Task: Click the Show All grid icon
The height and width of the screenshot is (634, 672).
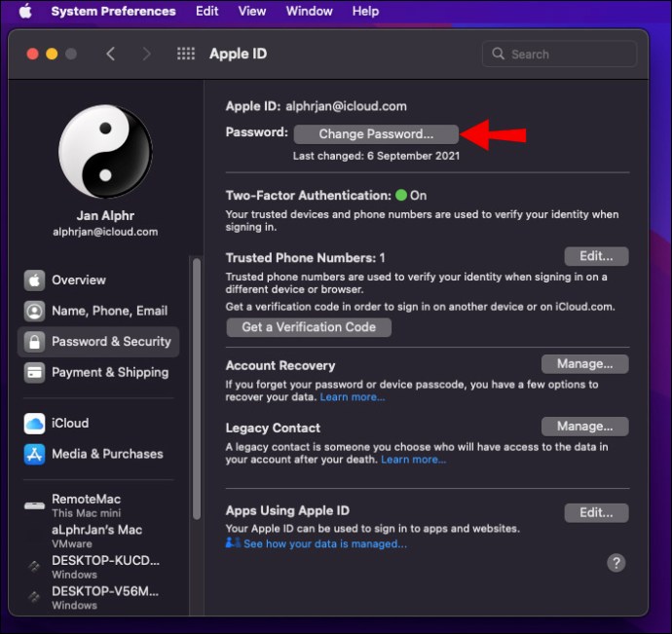Action: point(186,55)
